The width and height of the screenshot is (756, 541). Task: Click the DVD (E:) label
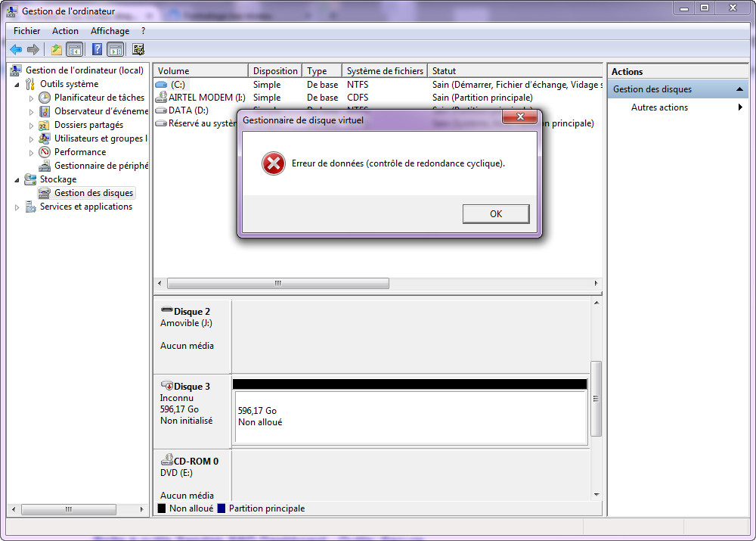click(176, 473)
